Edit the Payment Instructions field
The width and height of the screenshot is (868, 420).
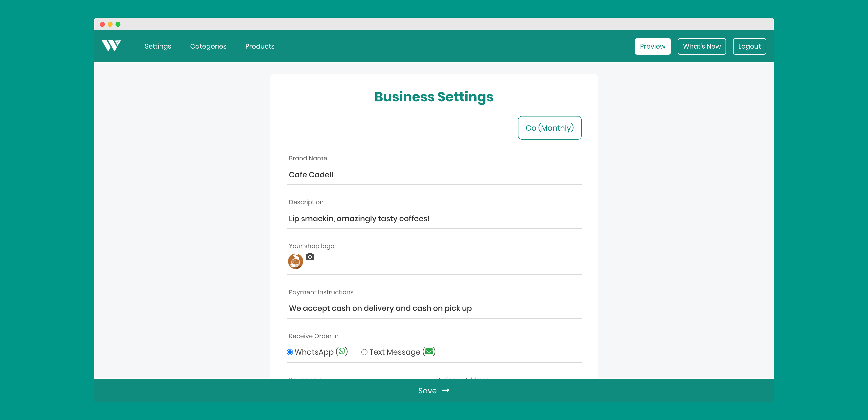[434, 308]
